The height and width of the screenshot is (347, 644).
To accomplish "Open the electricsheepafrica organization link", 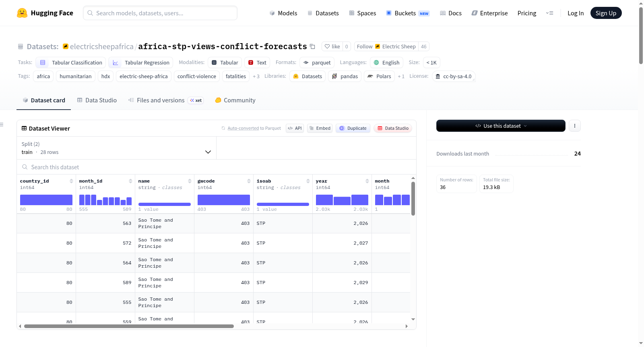I will 102,46.
